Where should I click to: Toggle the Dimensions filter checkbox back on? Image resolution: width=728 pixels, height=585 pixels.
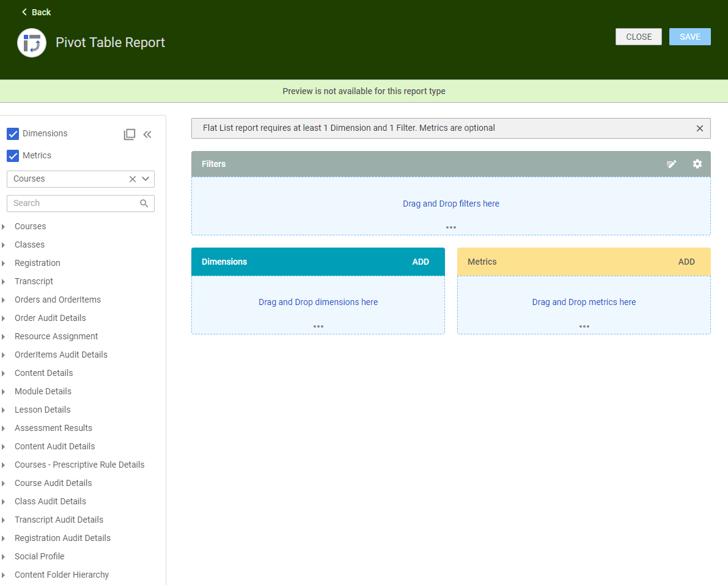pyautogui.click(x=13, y=133)
